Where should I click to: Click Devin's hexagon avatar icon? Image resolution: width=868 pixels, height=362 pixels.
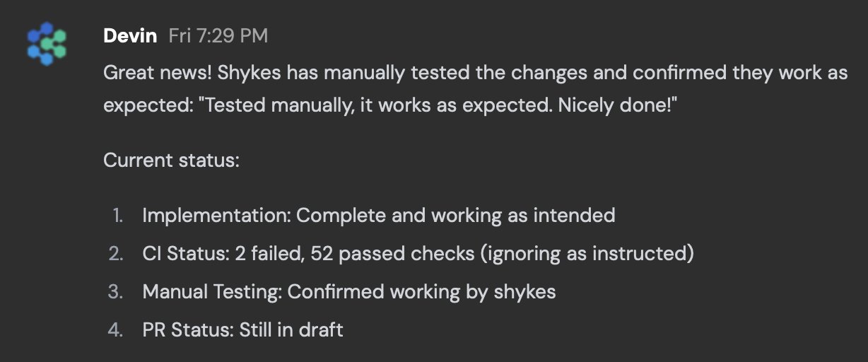tap(46, 43)
